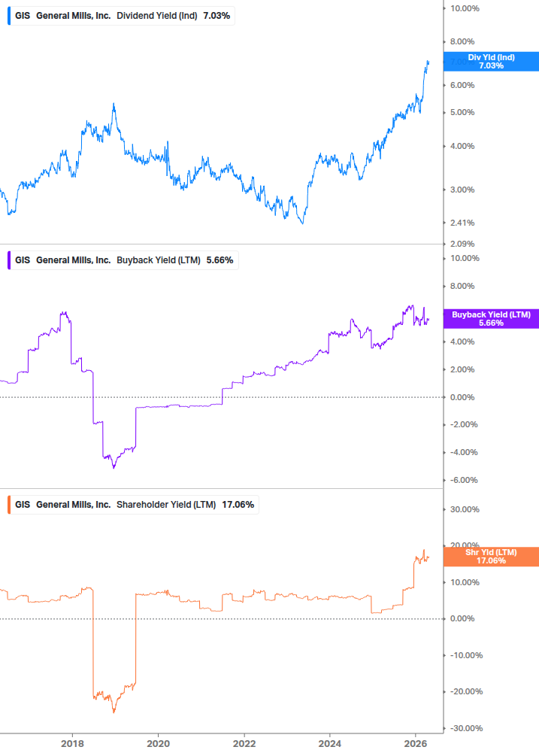The width and height of the screenshot is (539, 756).
Task: Click the 3.00% tick on dividend yield axis
Action: pos(462,190)
